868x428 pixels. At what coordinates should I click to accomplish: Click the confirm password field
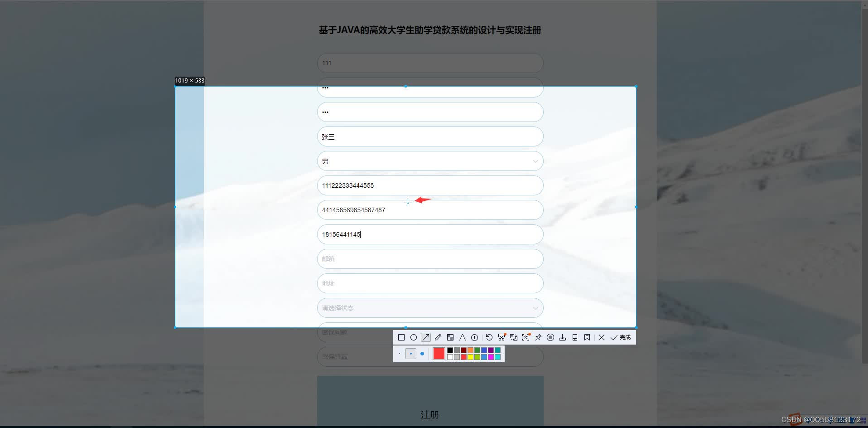coord(430,112)
